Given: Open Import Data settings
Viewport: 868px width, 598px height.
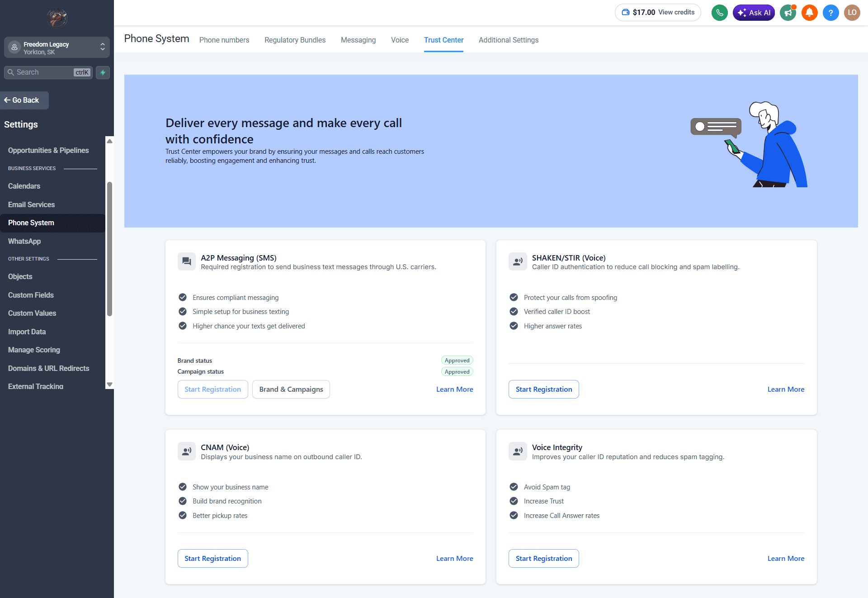Looking at the screenshot, I should pyautogui.click(x=27, y=332).
